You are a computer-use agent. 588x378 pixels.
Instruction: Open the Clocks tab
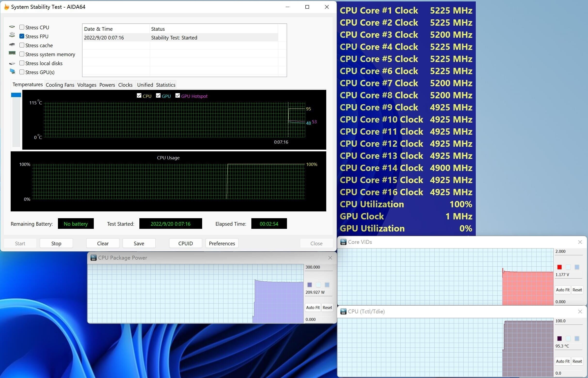(x=125, y=85)
